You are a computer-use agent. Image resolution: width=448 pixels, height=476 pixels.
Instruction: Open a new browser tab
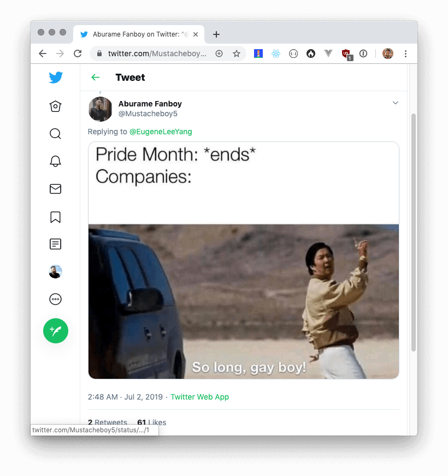pyautogui.click(x=216, y=34)
